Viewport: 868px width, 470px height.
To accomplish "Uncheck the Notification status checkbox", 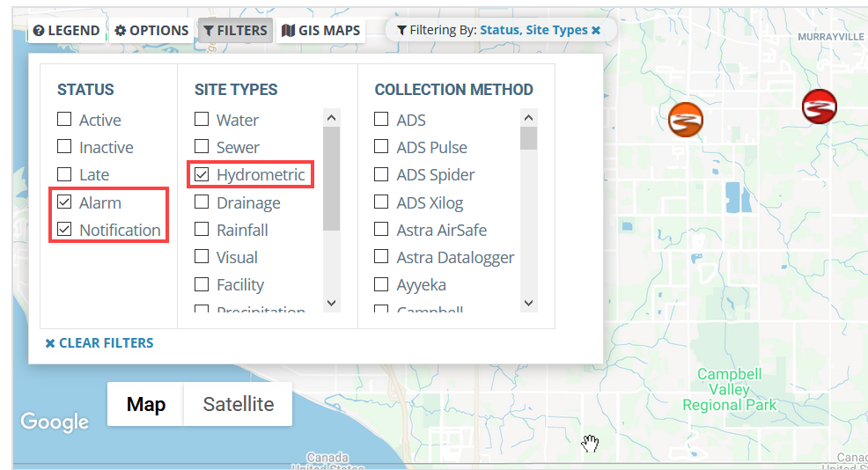I will (65, 229).
